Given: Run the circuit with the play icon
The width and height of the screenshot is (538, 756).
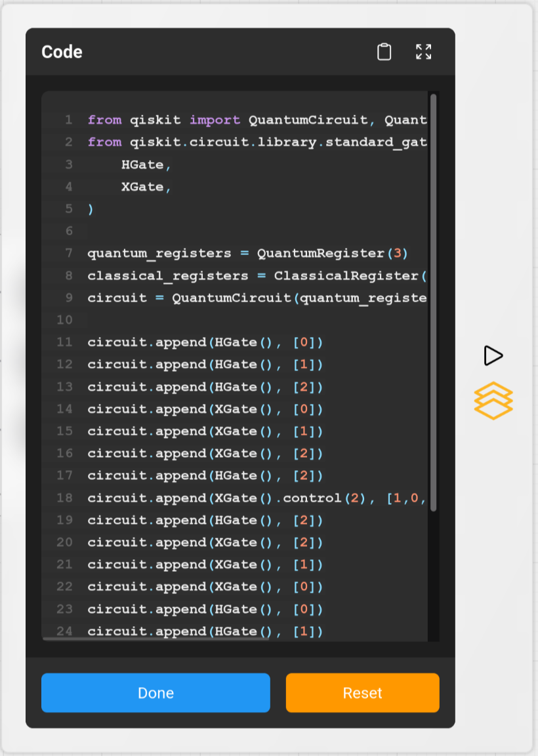Looking at the screenshot, I should point(492,355).
